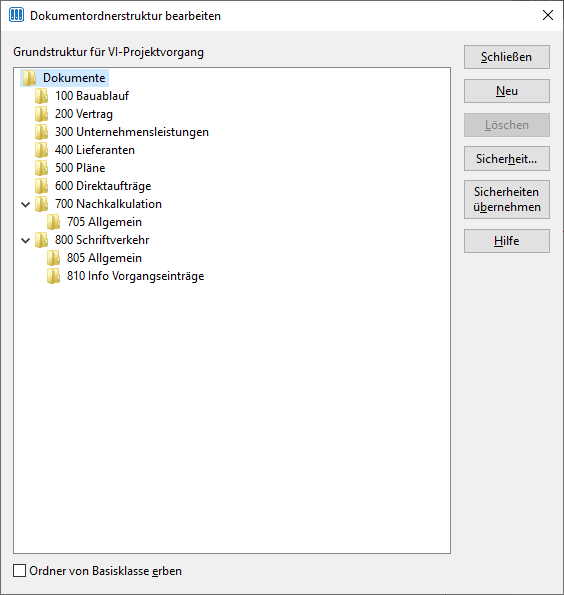Close the dialog with X button
Image resolution: width=564 pixels, height=595 pixels.
click(548, 15)
